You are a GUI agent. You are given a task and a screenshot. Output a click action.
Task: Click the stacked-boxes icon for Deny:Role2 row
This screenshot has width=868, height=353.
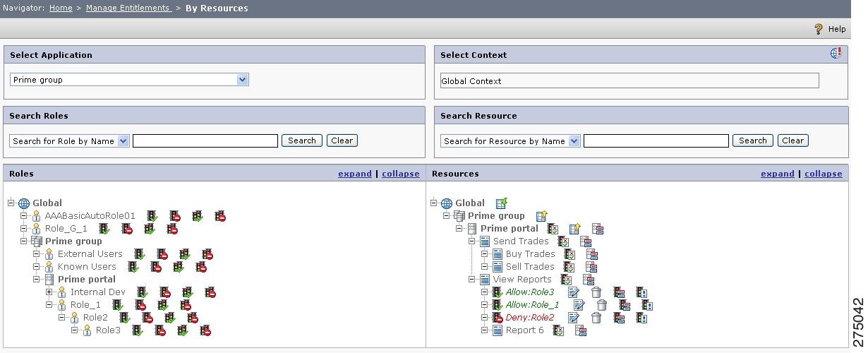click(619, 318)
